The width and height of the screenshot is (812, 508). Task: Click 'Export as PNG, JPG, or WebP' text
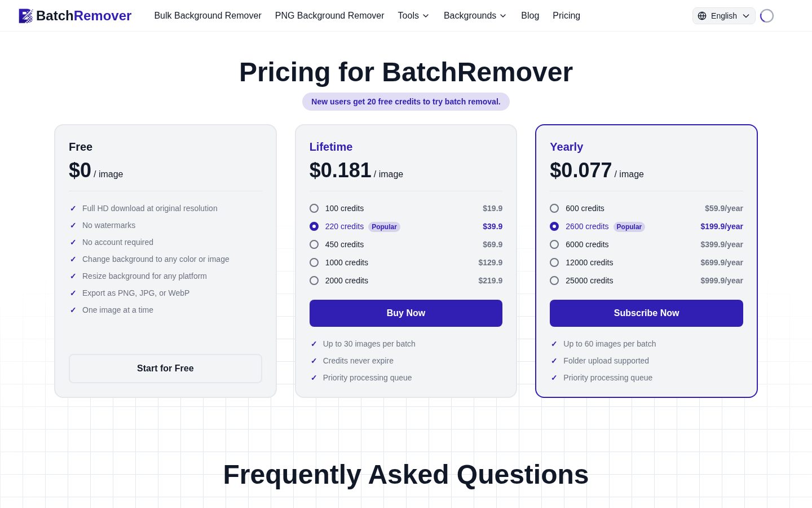pyautogui.click(x=136, y=293)
